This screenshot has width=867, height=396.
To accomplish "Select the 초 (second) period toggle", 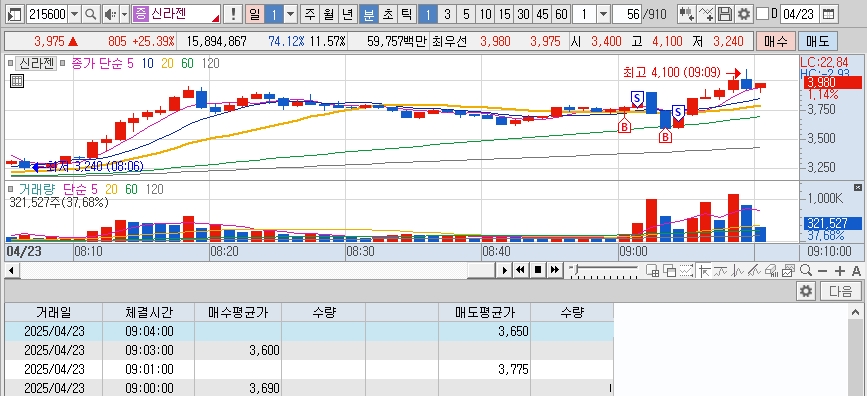I will [x=387, y=14].
